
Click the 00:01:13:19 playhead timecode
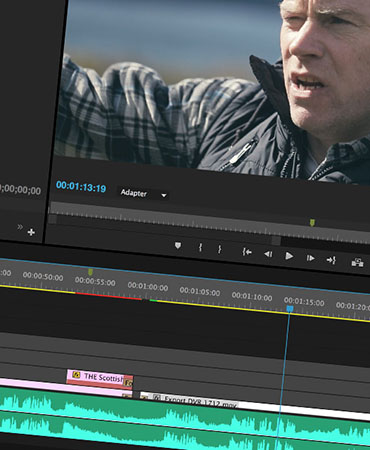[81, 187]
